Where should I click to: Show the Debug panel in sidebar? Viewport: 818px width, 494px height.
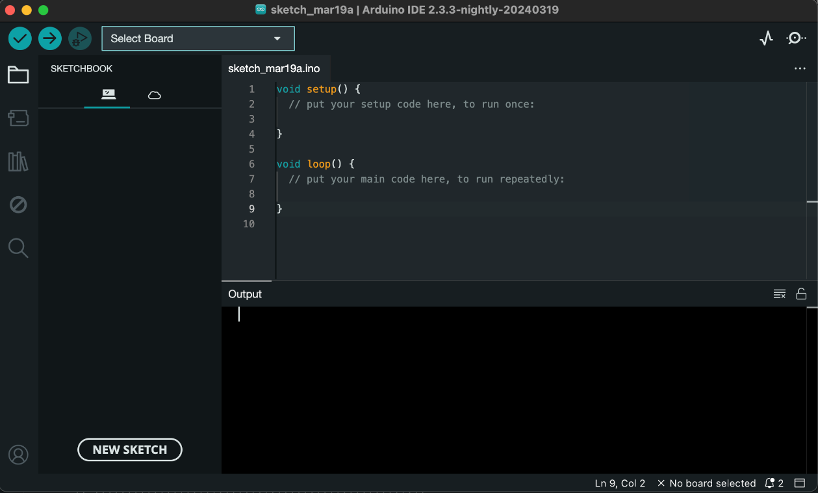tap(18, 204)
